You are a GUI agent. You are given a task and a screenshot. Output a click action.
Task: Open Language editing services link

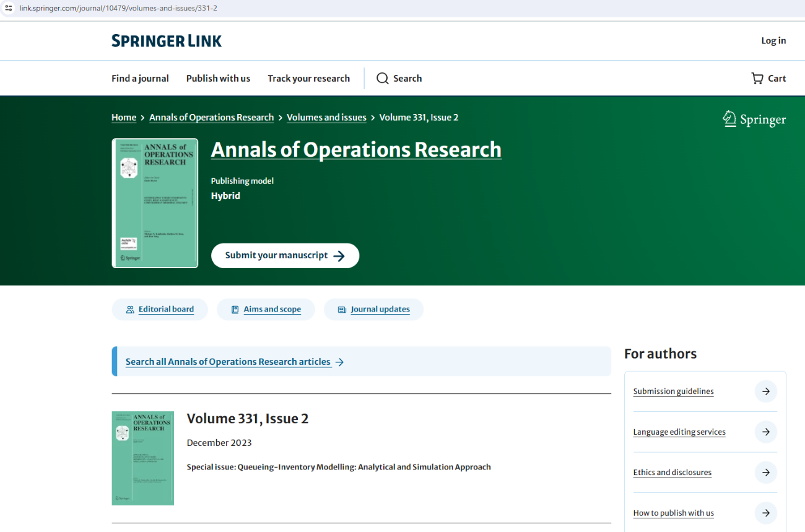[679, 432]
